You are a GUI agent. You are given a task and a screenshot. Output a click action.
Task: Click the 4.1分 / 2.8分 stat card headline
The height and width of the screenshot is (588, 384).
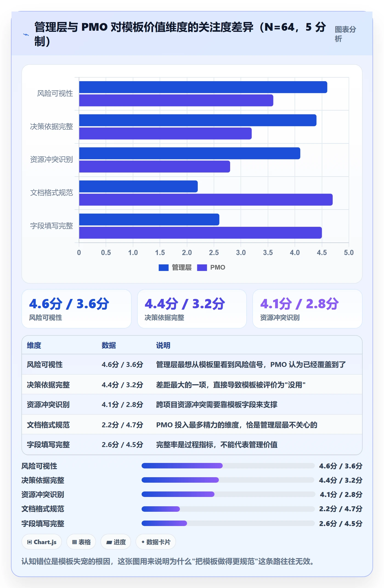coord(300,304)
